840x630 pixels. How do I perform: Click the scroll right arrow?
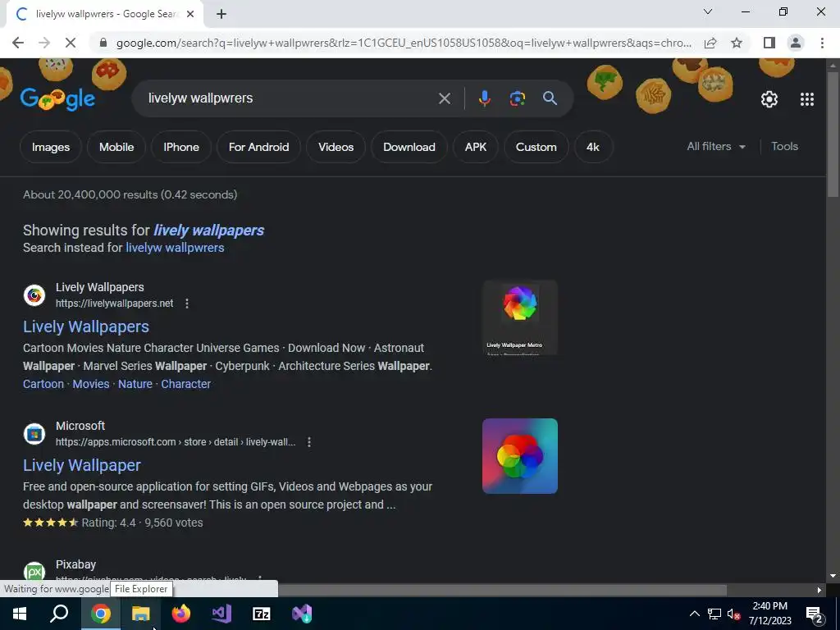819,590
